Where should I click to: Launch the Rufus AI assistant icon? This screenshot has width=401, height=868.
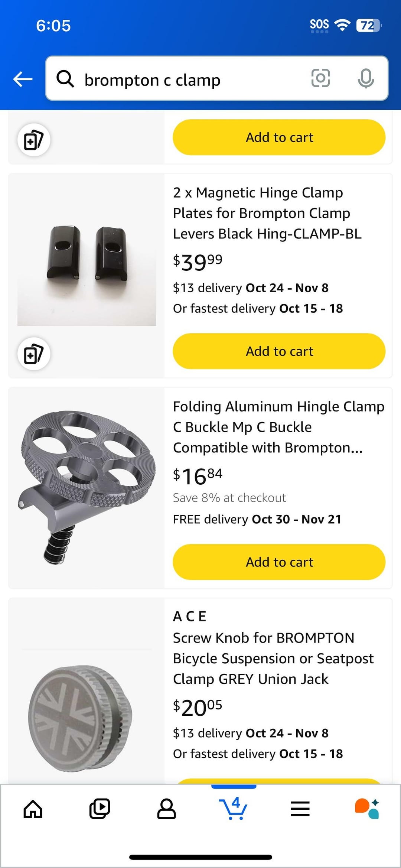coord(367,809)
